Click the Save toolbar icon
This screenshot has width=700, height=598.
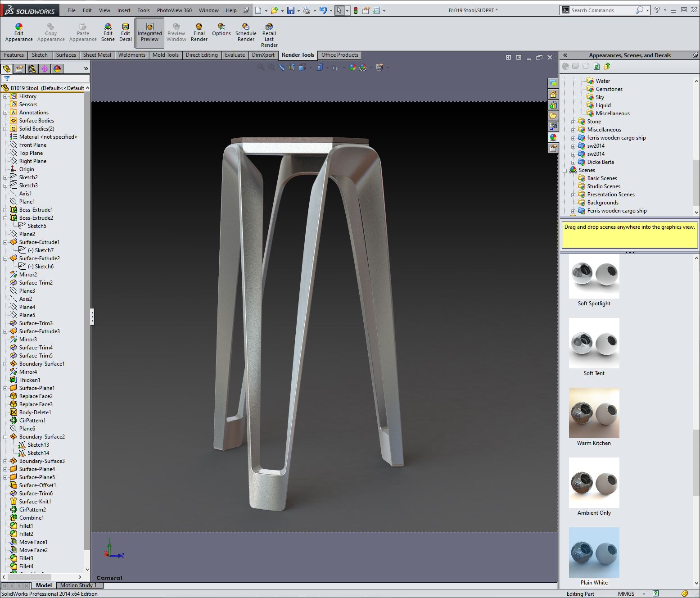point(291,10)
